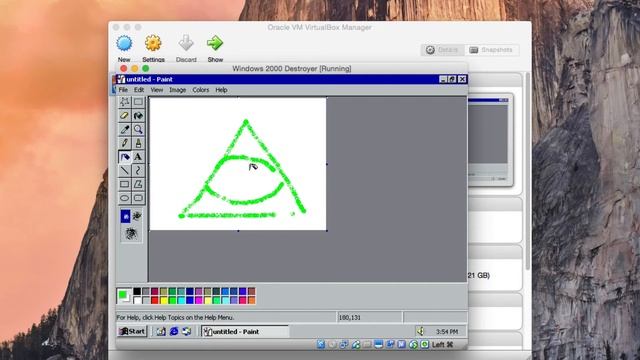
Task: Pick the Curve tool
Action: coord(138,171)
